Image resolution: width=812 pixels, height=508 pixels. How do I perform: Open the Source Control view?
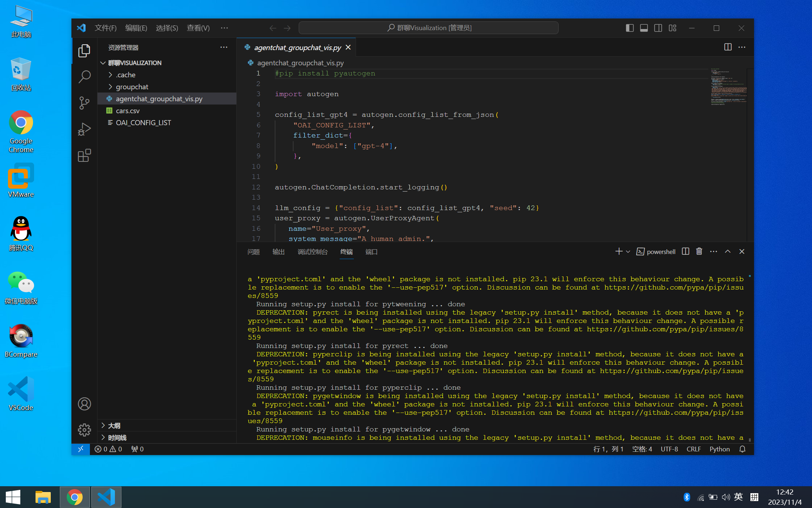point(84,103)
